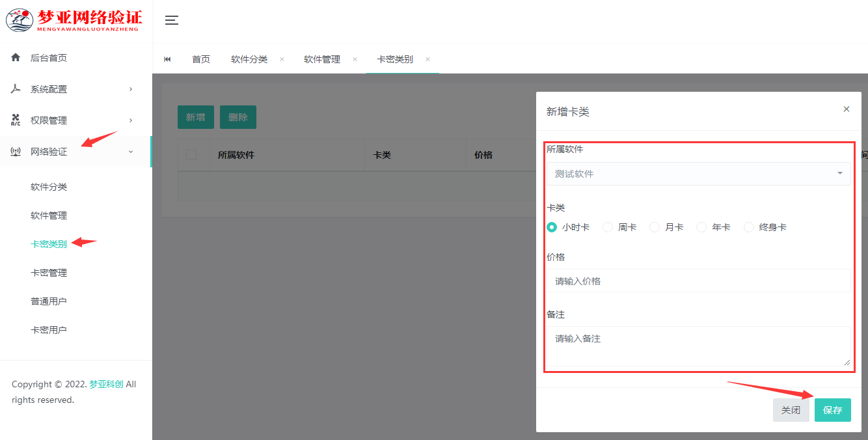
Task: Select the 月卡 radio button
Action: (x=654, y=227)
